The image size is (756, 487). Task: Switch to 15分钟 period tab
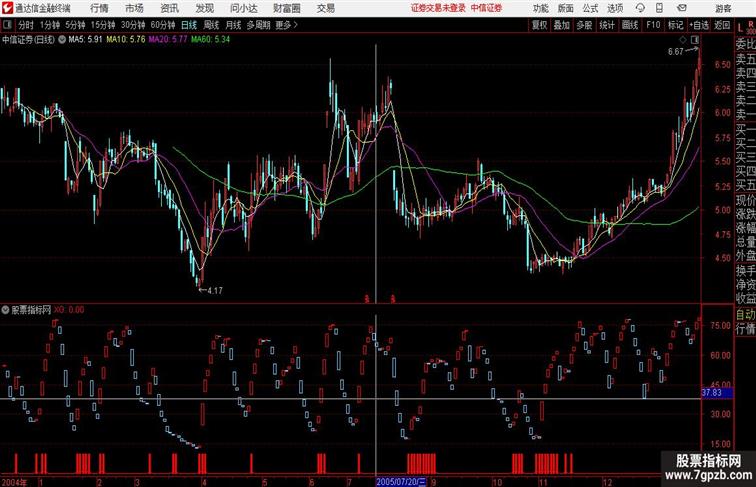(x=103, y=25)
